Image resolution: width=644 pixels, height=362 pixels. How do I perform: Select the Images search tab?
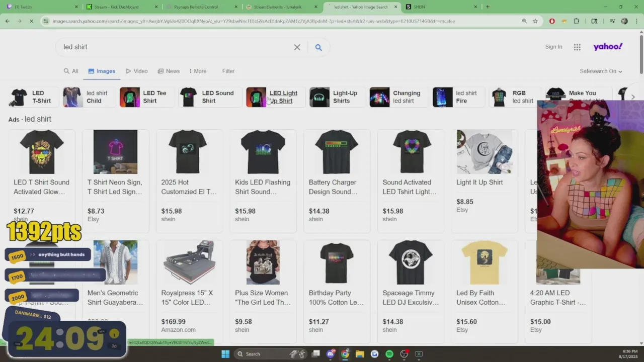tap(102, 71)
